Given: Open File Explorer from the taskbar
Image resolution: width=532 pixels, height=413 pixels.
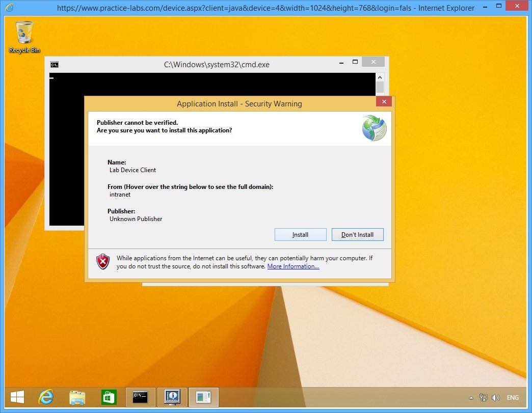Looking at the screenshot, I should tap(77, 397).
